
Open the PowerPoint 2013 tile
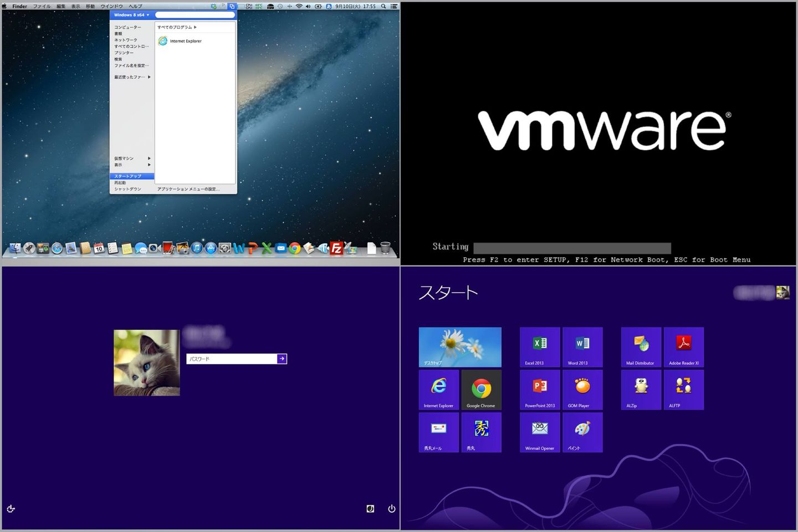(540, 390)
